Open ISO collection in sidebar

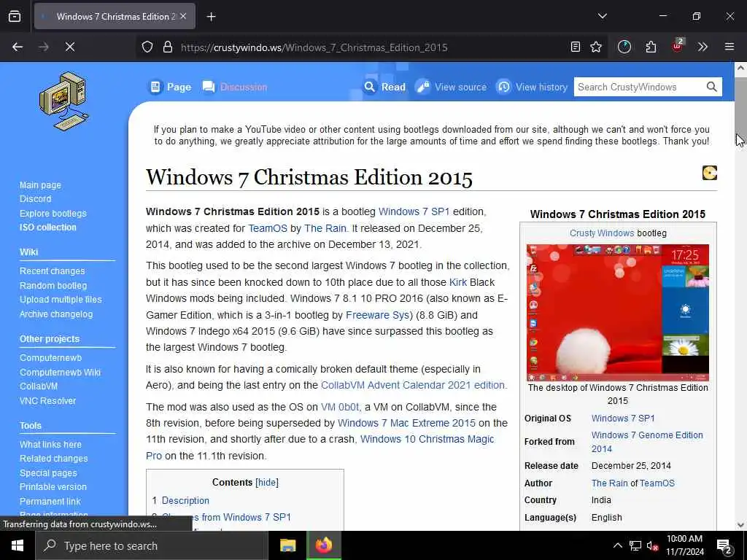point(47,227)
